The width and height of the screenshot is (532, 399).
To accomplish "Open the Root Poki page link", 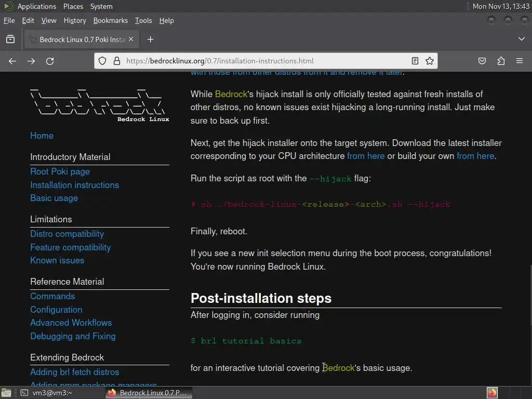I will [x=60, y=171].
